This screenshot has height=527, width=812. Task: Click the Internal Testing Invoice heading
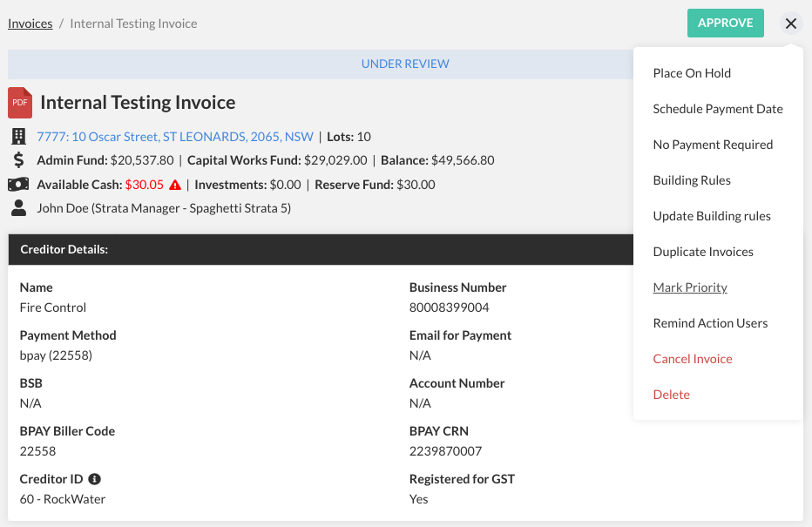(x=138, y=103)
